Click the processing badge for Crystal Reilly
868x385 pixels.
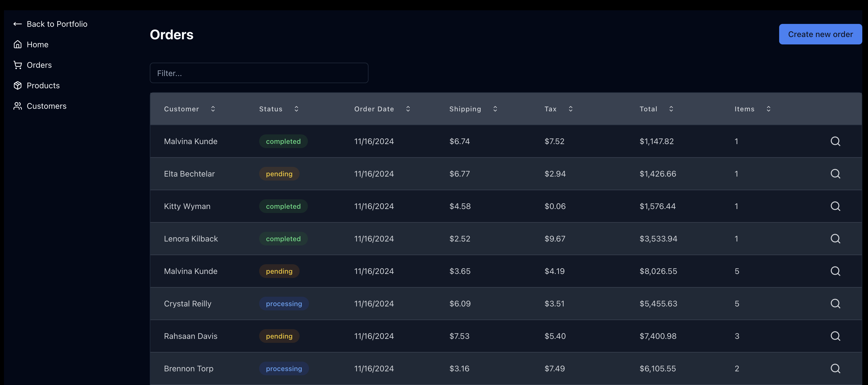(284, 304)
